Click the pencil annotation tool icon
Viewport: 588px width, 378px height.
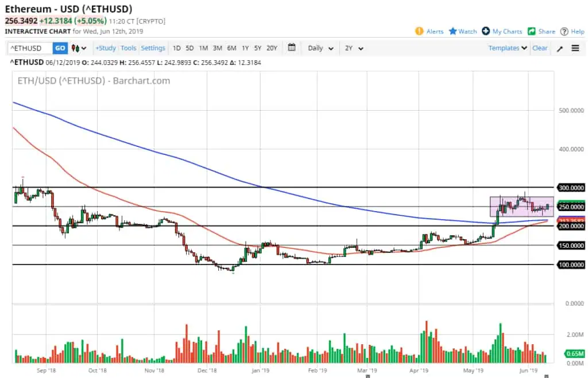559,48
